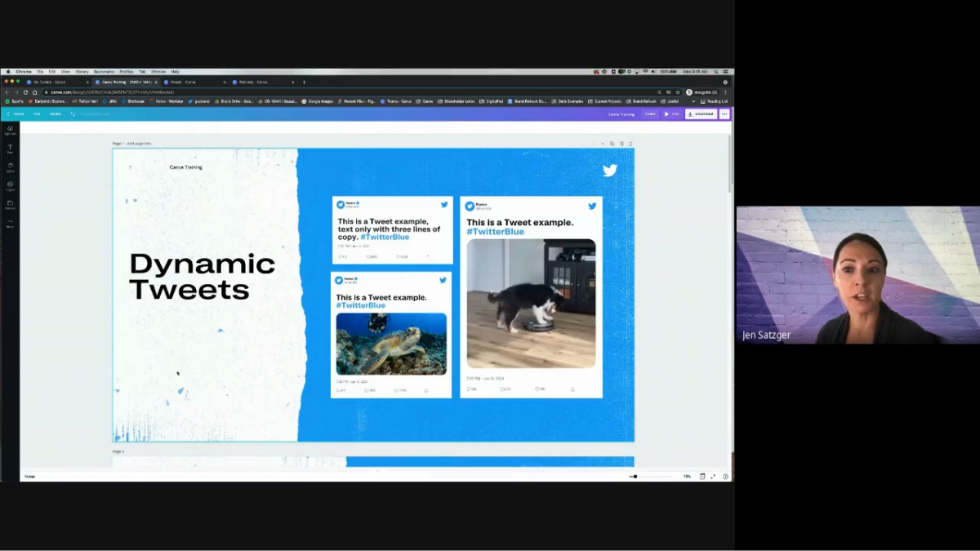Click the Spotlight search icon in menu bar
Viewport: 980px width, 551px height.
[715, 71]
